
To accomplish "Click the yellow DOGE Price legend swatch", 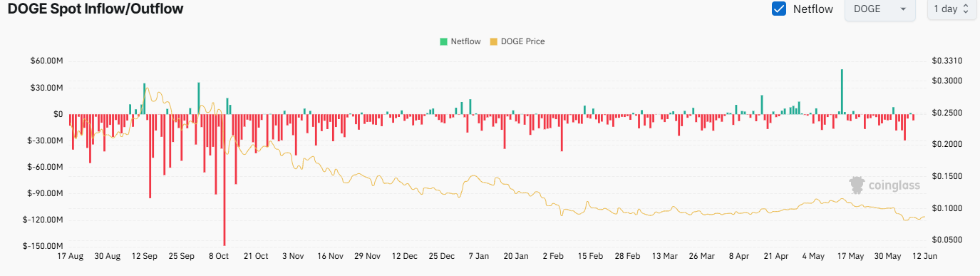I will pyautogui.click(x=494, y=41).
